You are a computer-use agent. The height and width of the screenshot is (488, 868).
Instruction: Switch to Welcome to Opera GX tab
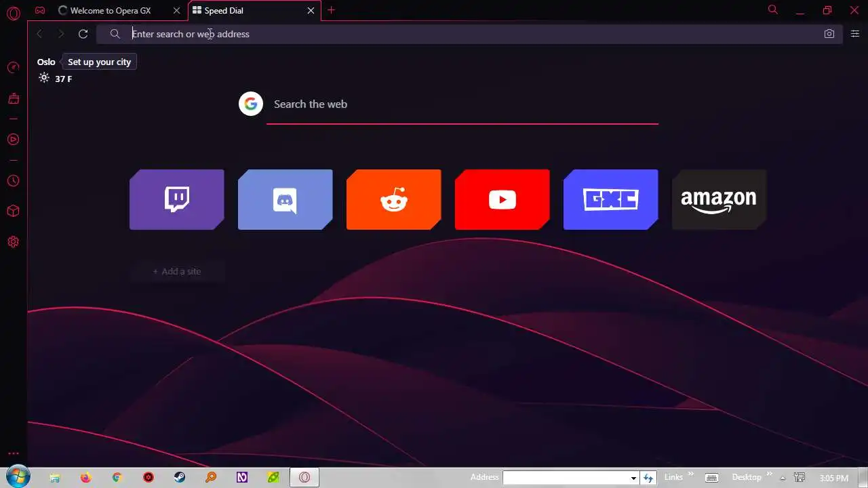(110, 11)
